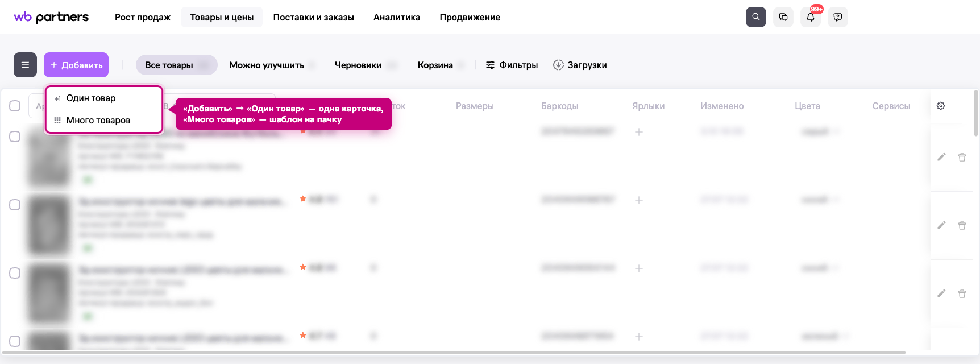Click pencil icon in second product row
This screenshot has width=980, height=364.
tap(941, 225)
